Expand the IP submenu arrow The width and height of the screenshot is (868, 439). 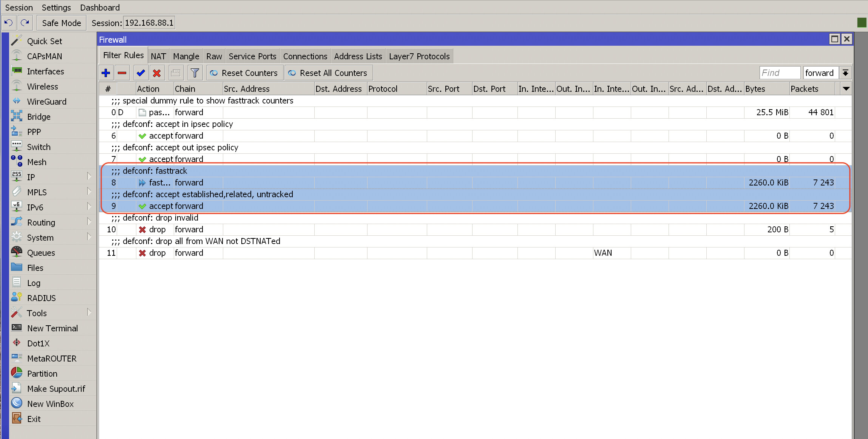pos(89,176)
